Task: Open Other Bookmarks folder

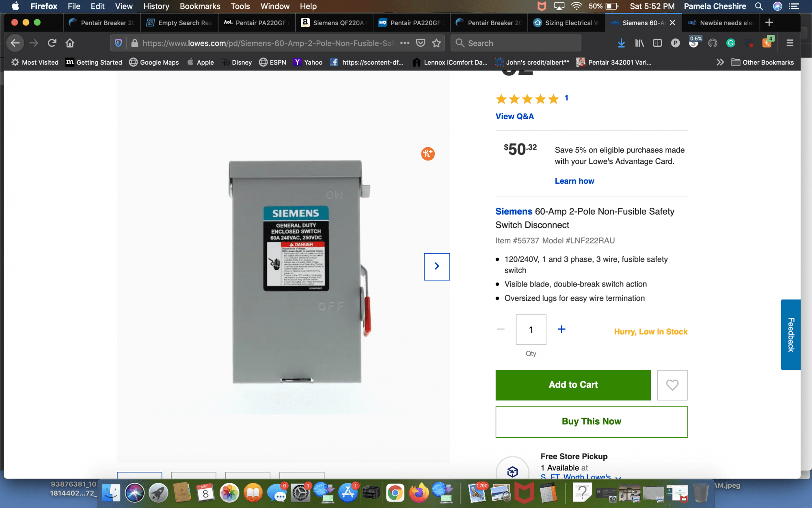Action: (762, 62)
